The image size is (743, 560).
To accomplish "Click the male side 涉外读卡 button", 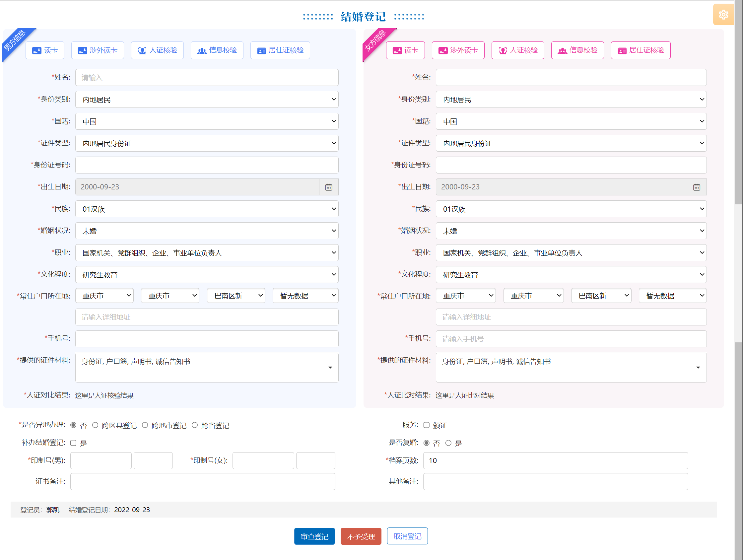I will click(x=98, y=50).
